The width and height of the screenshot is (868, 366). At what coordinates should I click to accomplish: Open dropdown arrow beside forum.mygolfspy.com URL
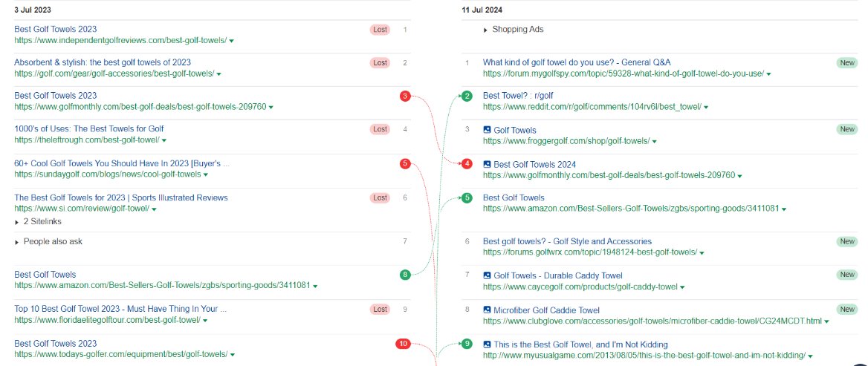coord(768,74)
